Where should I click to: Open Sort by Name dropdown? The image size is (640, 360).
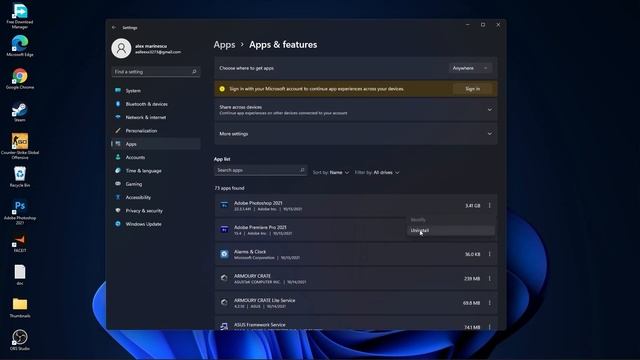(x=331, y=173)
